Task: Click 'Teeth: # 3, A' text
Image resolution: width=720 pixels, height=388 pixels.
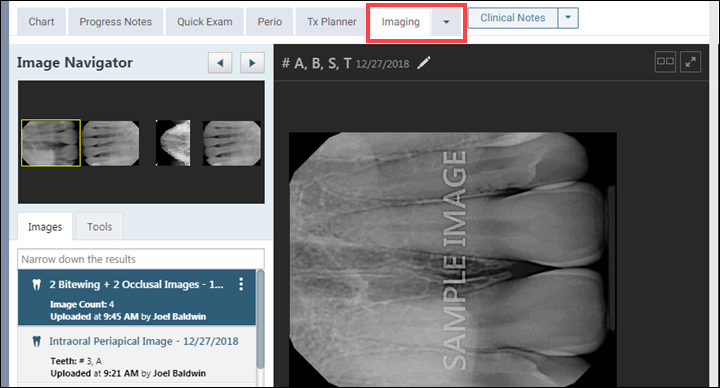Action: [76, 361]
